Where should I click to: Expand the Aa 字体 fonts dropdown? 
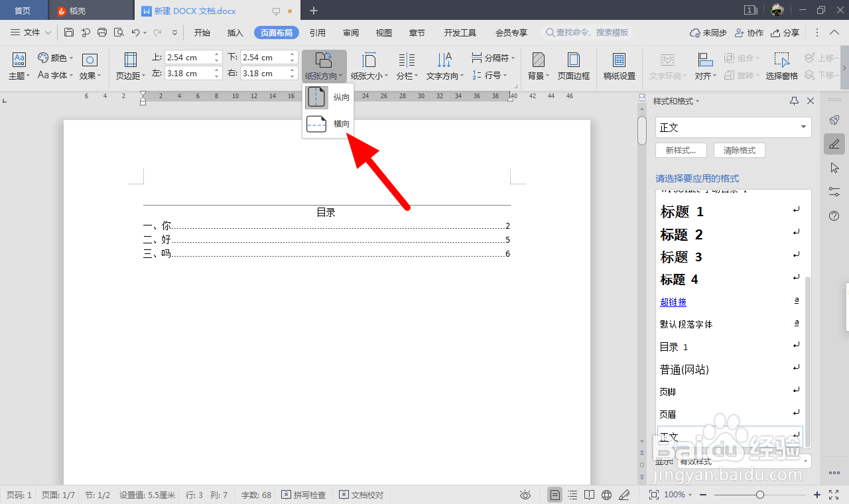pyautogui.click(x=72, y=76)
